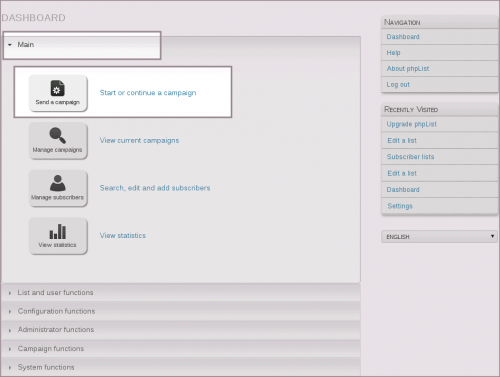The height and width of the screenshot is (377, 500).
Task: Expand Configuration functions section
Action: pyautogui.click(x=181, y=311)
